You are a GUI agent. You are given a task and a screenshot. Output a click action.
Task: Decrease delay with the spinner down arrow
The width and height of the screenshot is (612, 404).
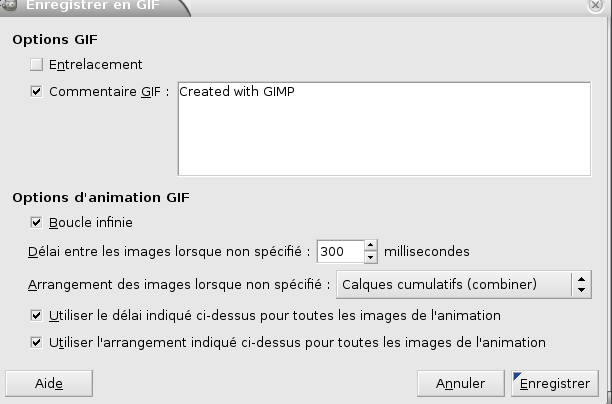pyautogui.click(x=370, y=257)
